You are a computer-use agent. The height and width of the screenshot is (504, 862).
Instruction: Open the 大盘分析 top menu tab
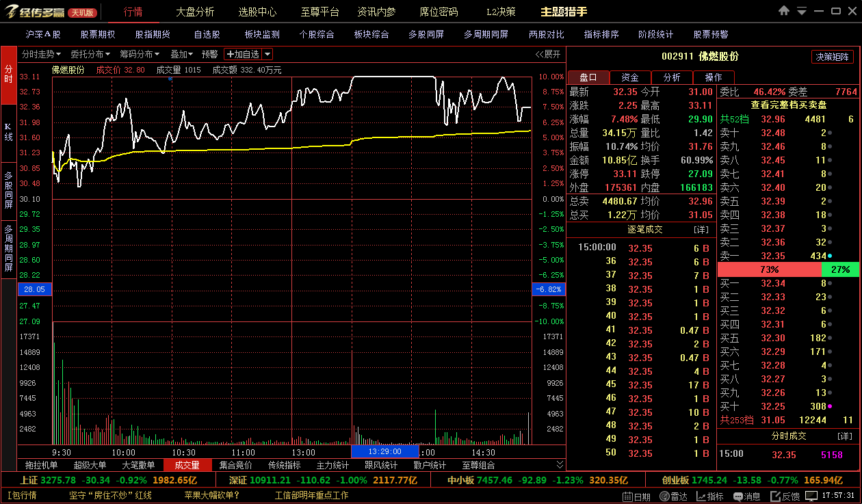[x=194, y=12]
